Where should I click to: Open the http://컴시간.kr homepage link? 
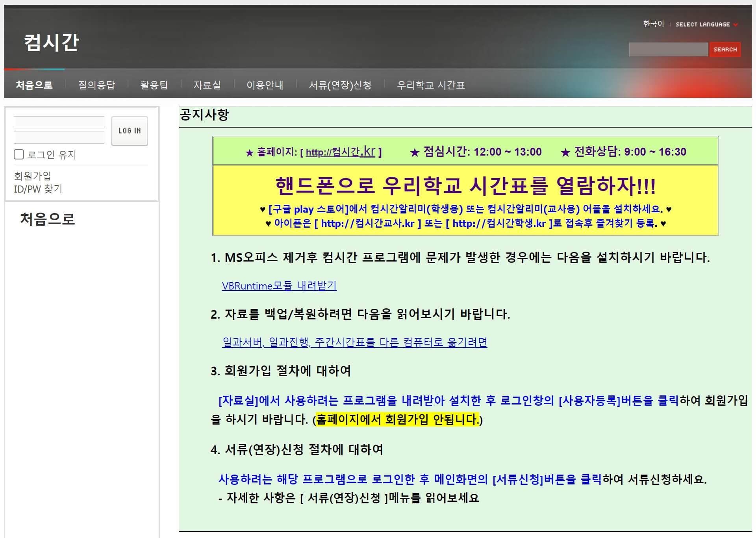339,152
